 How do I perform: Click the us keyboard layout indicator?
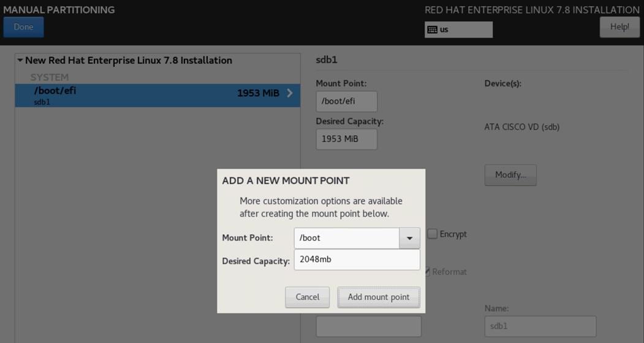click(x=458, y=29)
